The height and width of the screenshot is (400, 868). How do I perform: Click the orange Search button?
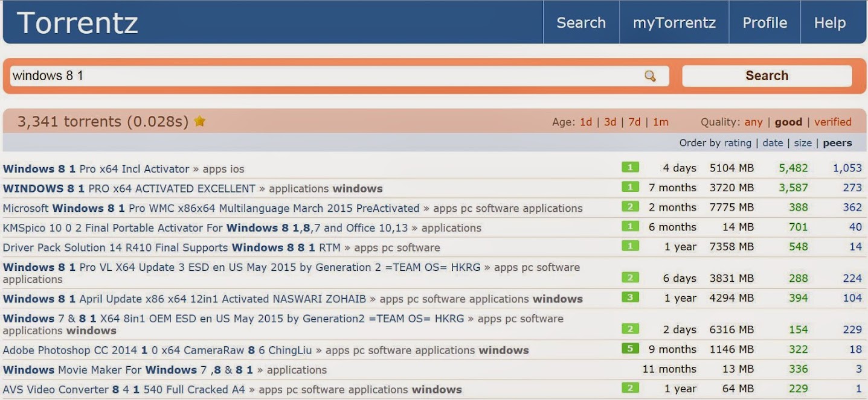coord(767,76)
